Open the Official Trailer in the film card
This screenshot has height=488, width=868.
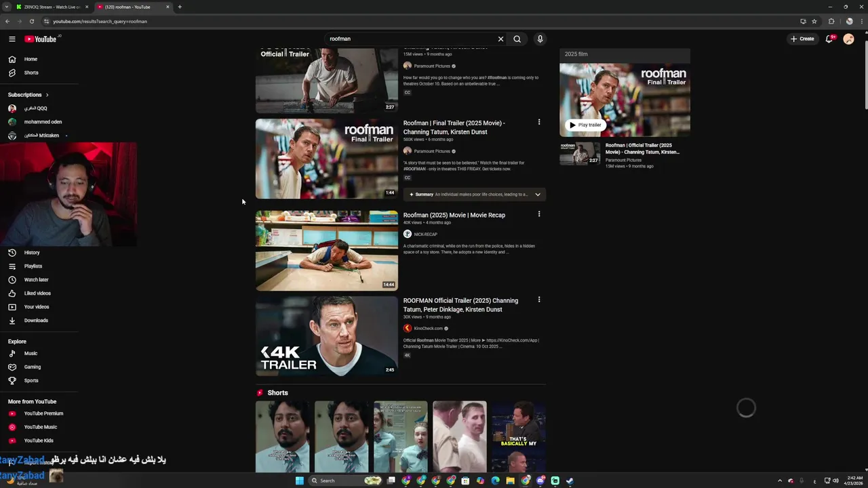[625, 155]
